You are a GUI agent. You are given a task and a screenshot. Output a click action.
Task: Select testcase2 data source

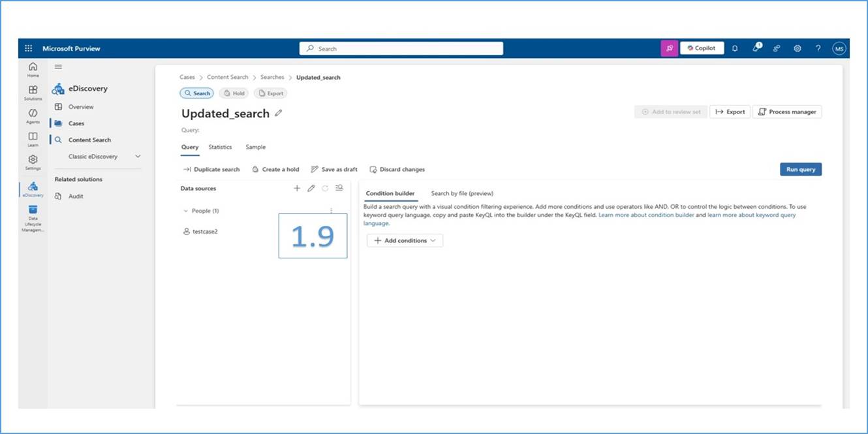point(201,231)
